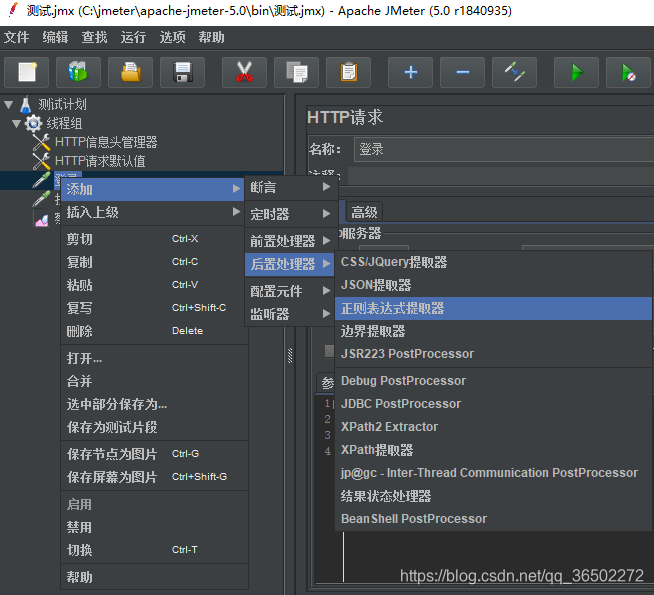The image size is (654, 595).
Task: Click the Open file folder icon
Action: coord(131,73)
